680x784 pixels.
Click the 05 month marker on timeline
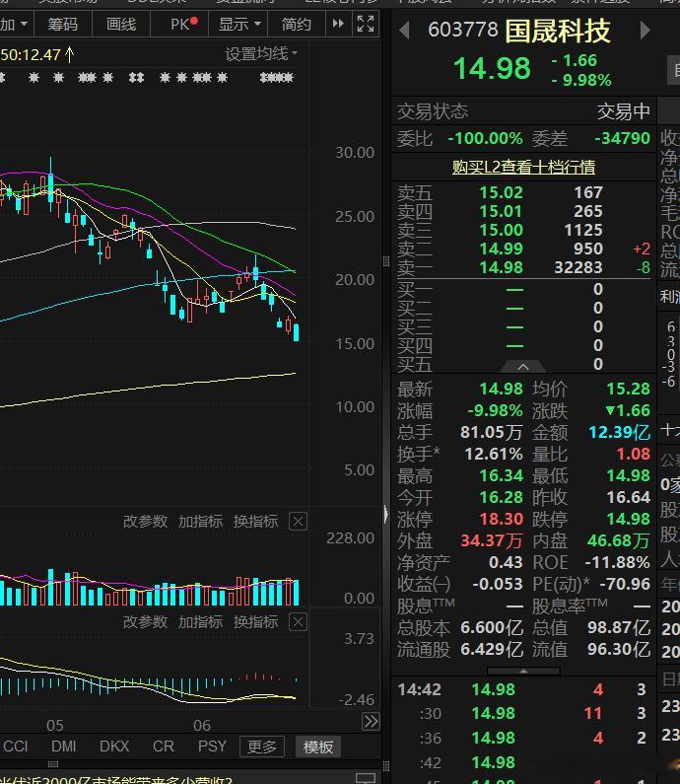55,725
